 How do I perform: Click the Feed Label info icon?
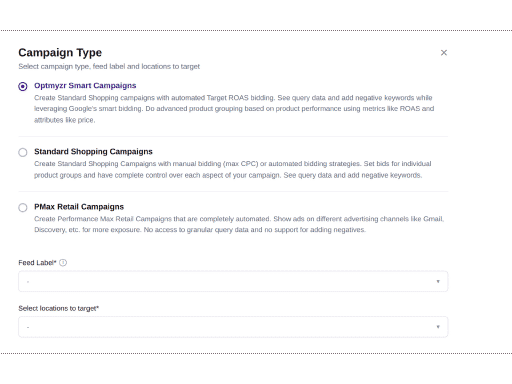[63, 263]
